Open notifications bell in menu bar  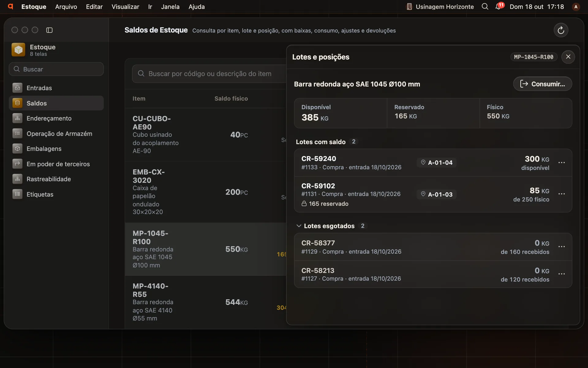click(499, 6)
